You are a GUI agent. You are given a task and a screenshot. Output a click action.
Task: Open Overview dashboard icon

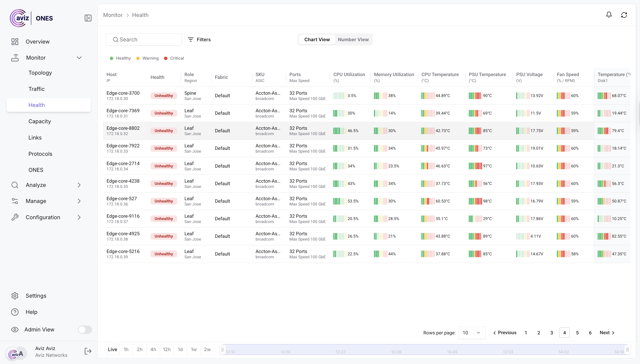[x=15, y=41]
